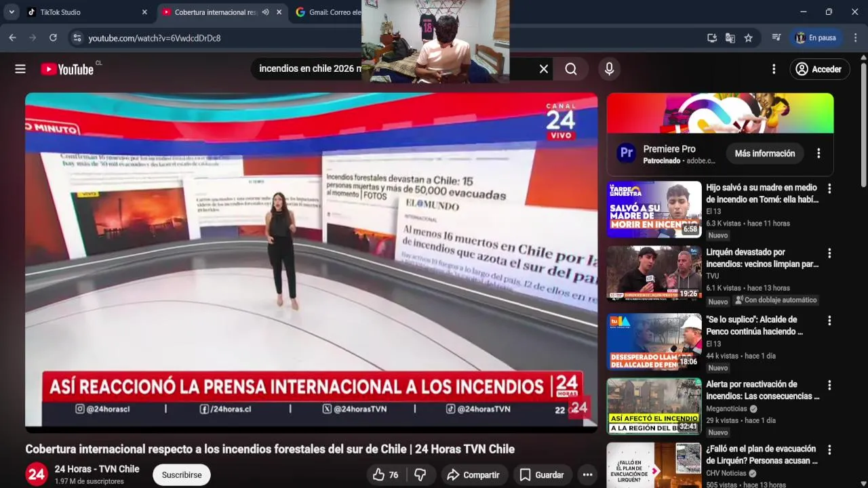Open '¿Falló en el plan de evacuación' thumbnail

tap(654, 466)
